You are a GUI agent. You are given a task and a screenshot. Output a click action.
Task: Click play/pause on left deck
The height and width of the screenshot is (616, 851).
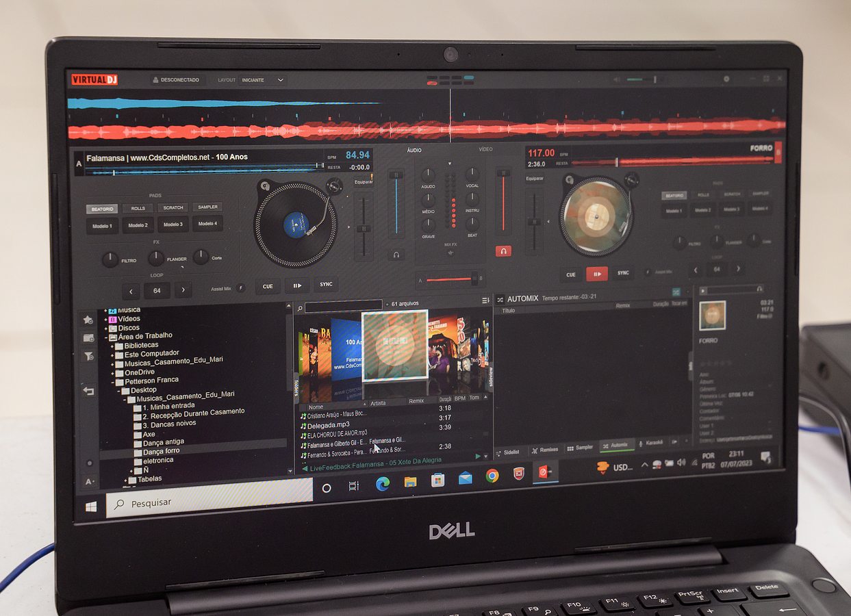[297, 285]
